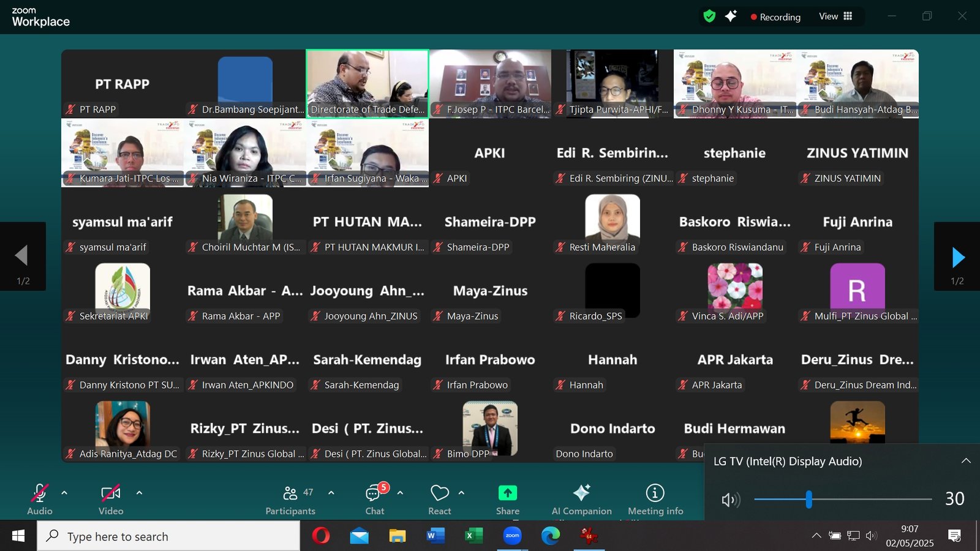The width and height of the screenshot is (980, 551).
Task: Select F.Josep P - ITPC Barcelona video tile
Action: (x=490, y=84)
